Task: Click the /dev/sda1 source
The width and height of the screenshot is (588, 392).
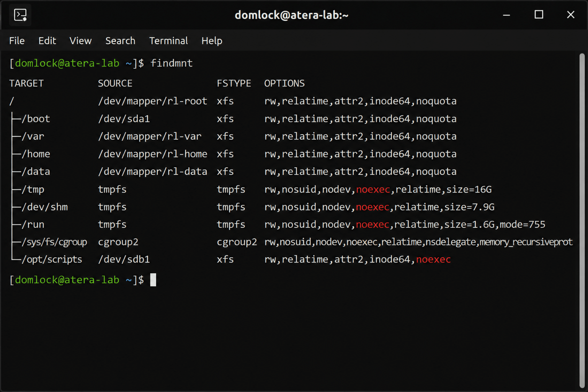Action: tap(124, 119)
